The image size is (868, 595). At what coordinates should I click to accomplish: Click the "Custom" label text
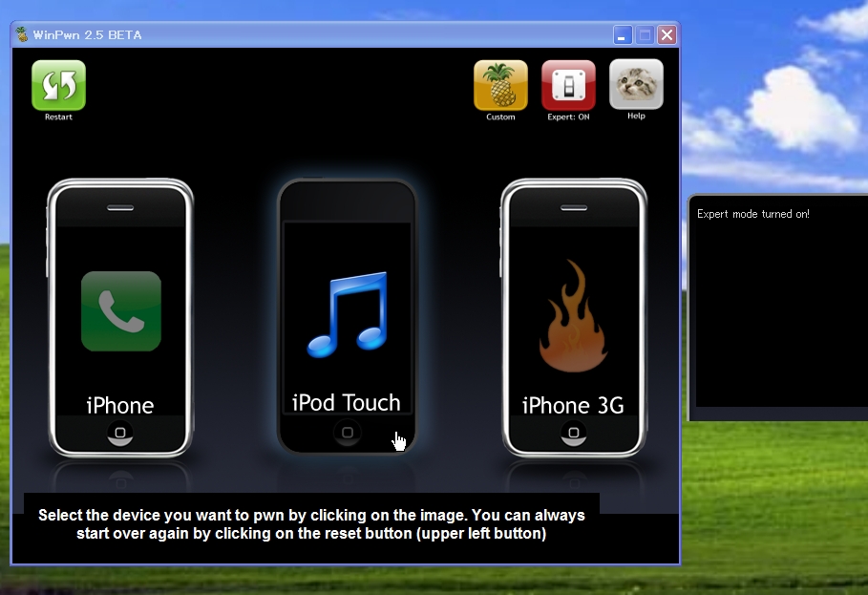[x=500, y=117]
